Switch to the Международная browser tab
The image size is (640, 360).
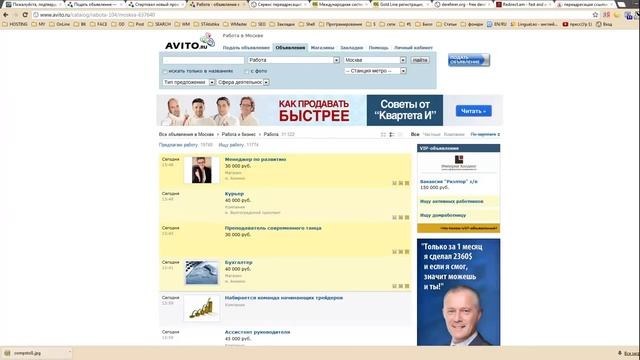[x=340, y=4]
